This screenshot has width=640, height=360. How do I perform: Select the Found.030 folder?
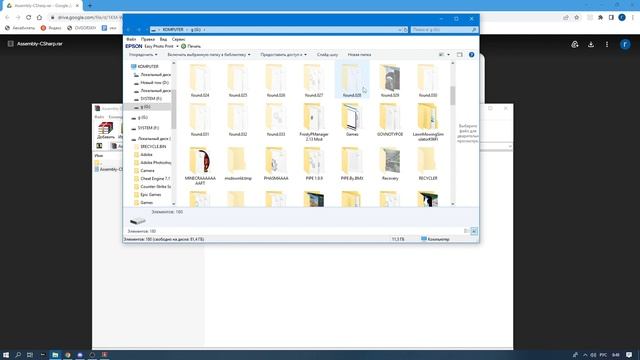[428, 81]
